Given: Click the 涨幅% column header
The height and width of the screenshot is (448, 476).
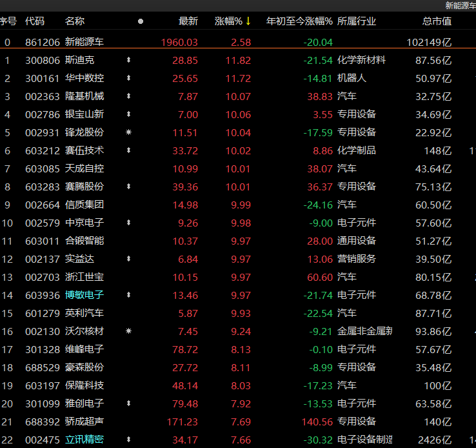Looking at the screenshot, I should coord(228,21).
